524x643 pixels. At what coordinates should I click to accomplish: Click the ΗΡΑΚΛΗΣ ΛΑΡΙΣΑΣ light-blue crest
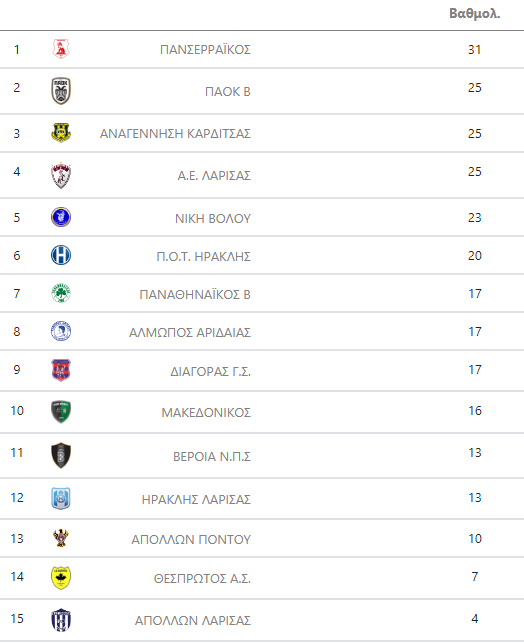click(x=61, y=498)
